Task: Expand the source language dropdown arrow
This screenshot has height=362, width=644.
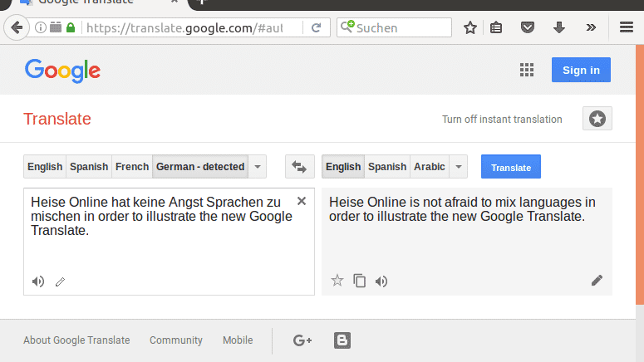Action: (x=258, y=167)
